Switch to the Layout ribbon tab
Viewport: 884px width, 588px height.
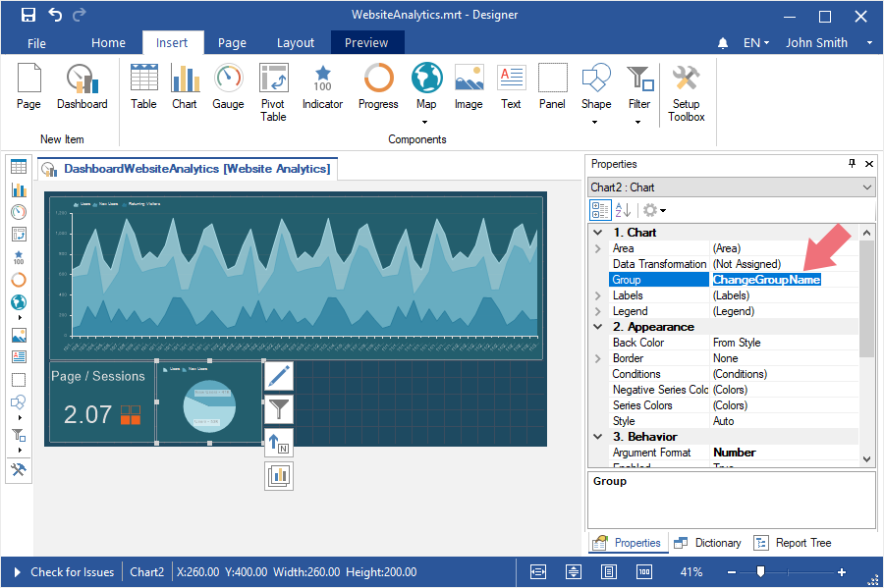pos(295,43)
